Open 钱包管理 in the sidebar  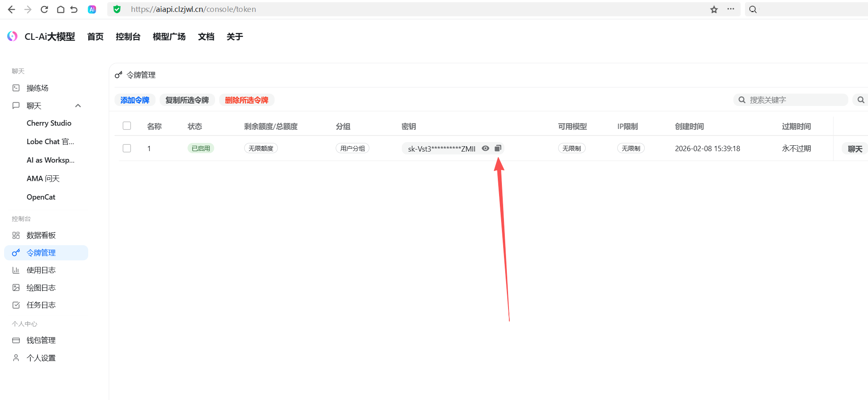click(41, 340)
